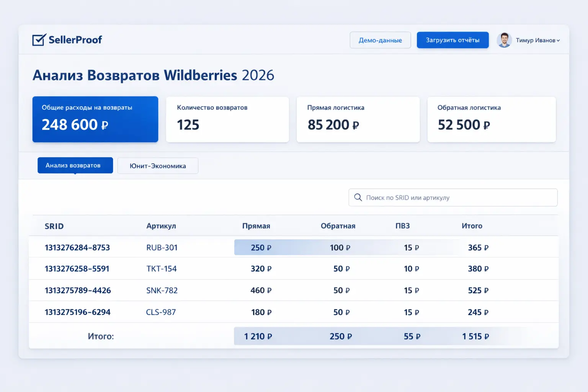Image resolution: width=588 pixels, height=392 pixels.
Task: Select the Обратная логистика summary card
Action: [x=491, y=119]
